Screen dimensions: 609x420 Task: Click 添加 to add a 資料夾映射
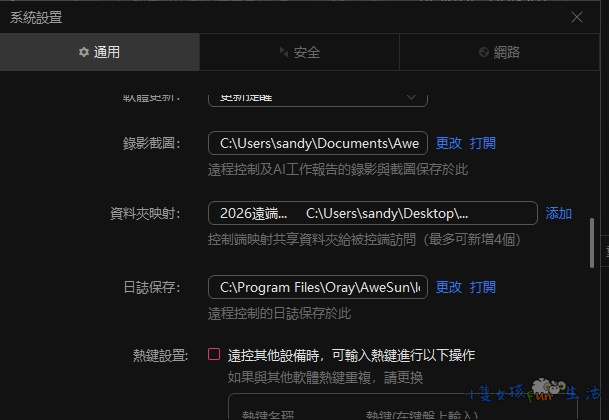558,213
